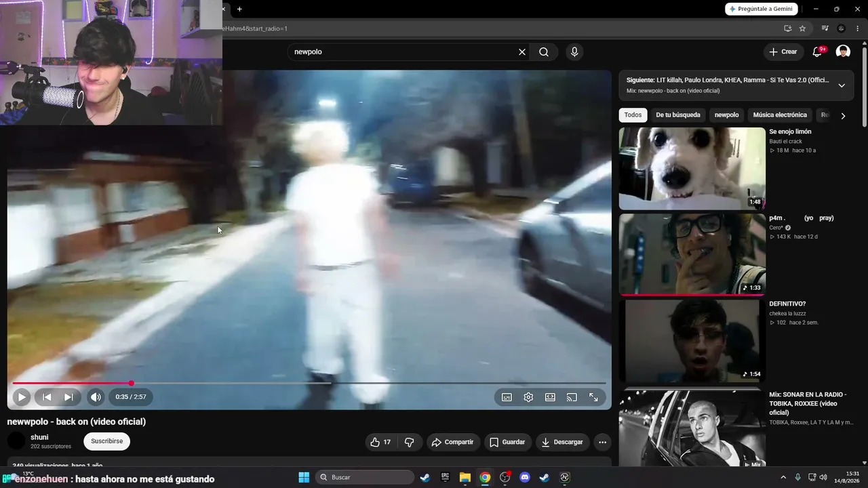This screenshot has height=488, width=868.
Task: Start a voice search with the microphone
Action: point(574,52)
